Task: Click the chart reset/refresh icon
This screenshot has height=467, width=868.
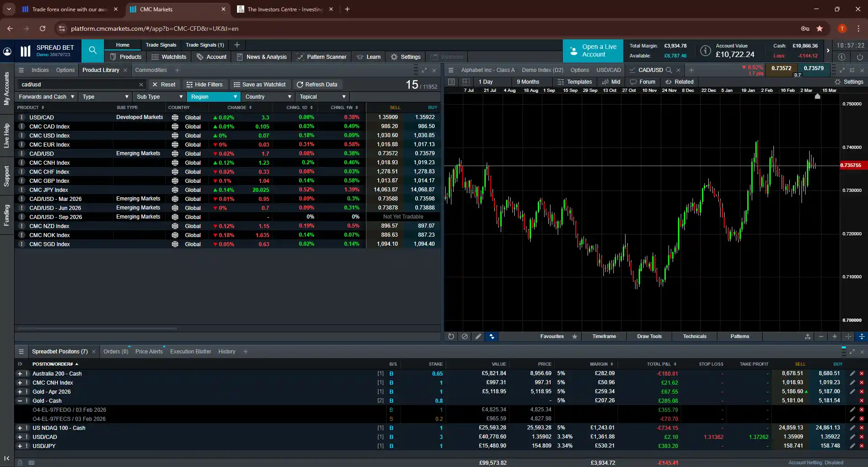Action: pos(451,336)
